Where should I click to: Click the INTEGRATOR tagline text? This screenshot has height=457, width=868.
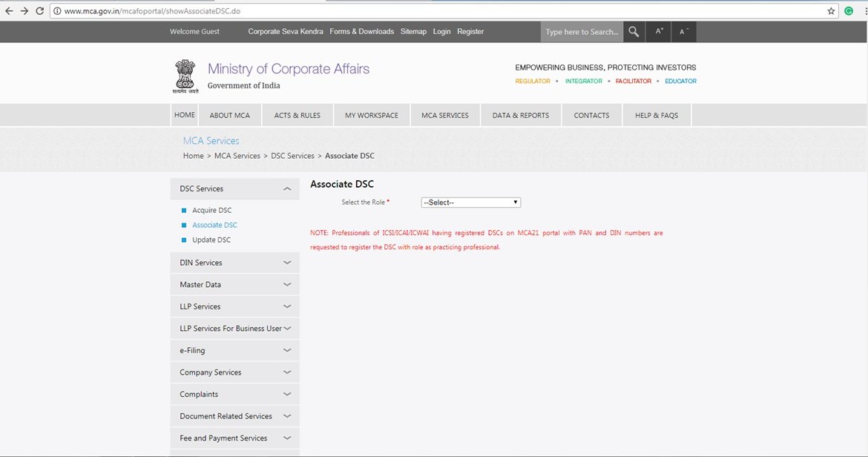[x=583, y=82]
